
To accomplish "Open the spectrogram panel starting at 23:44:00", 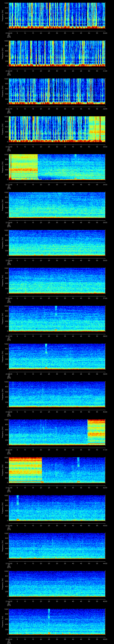I will (x=57, y=584).
